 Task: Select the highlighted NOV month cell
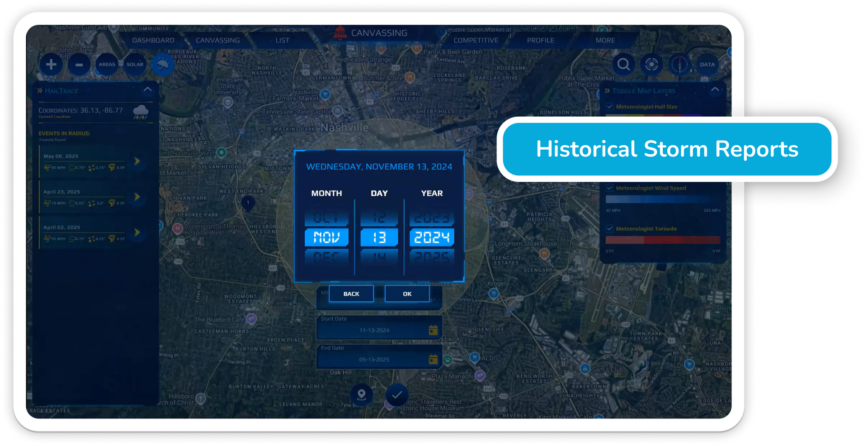click(326, 237)
